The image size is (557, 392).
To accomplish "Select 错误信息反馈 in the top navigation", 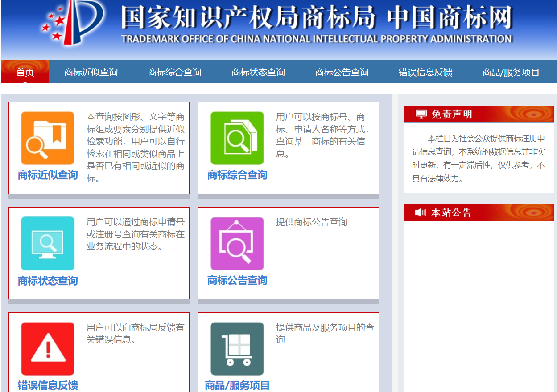I will coord(425,72).
